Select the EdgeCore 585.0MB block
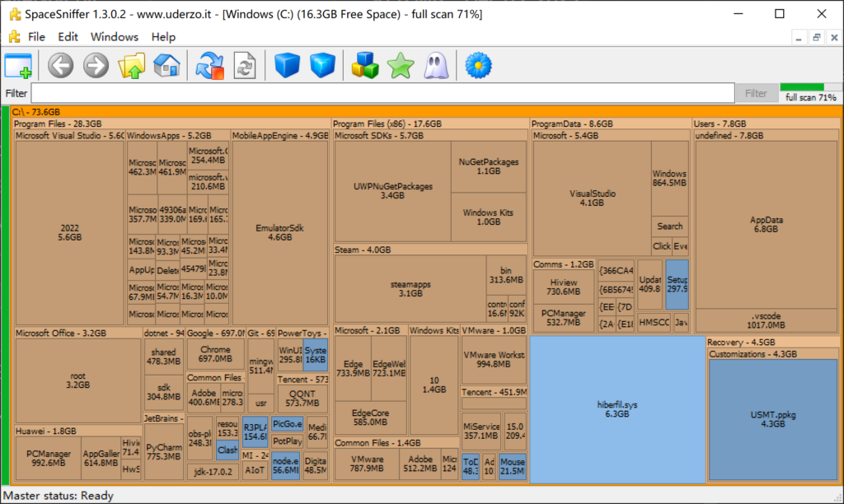The width and height of the screenshot is (844, 504). tap(370, 418)
